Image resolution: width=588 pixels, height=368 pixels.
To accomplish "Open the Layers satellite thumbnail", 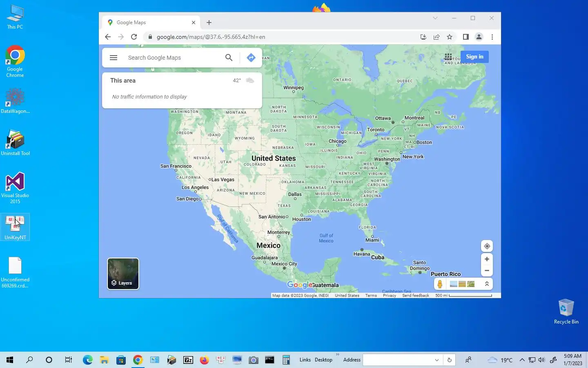I will [x=123, y=274].
